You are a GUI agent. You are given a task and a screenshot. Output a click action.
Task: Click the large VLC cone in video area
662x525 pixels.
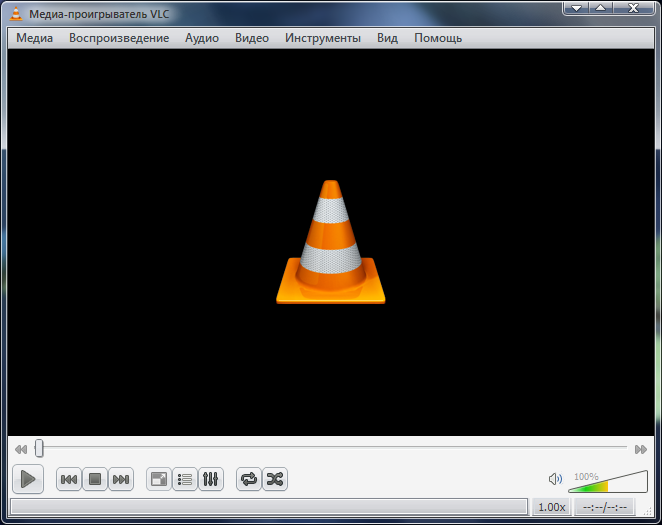click(x=331, y=242)
